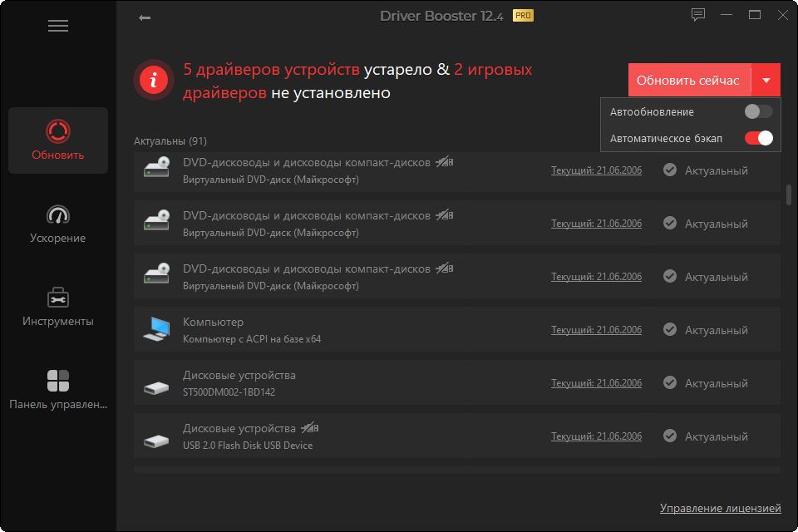Minimize the Driver Booster window
The width and height of the screenshot is (798, 532).
[727, 15]
